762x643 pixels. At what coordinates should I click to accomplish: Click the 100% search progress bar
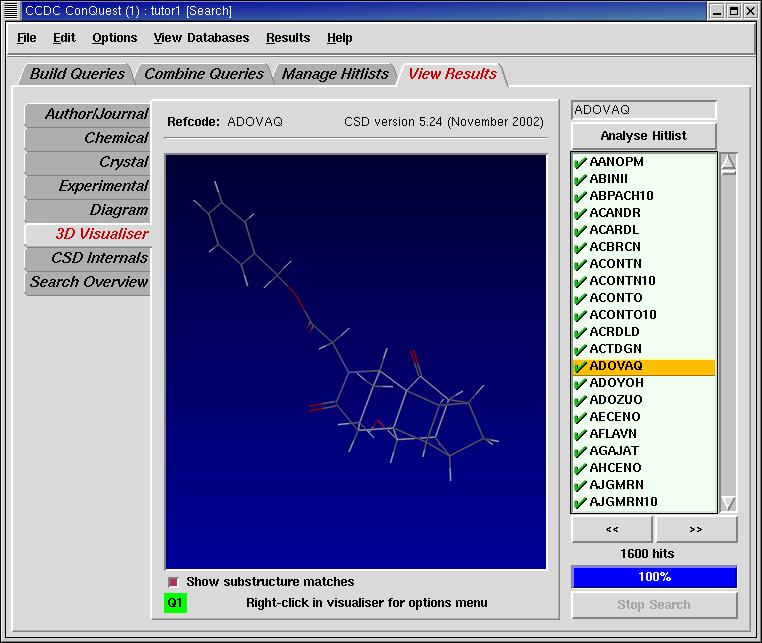[x=654, y=577]
